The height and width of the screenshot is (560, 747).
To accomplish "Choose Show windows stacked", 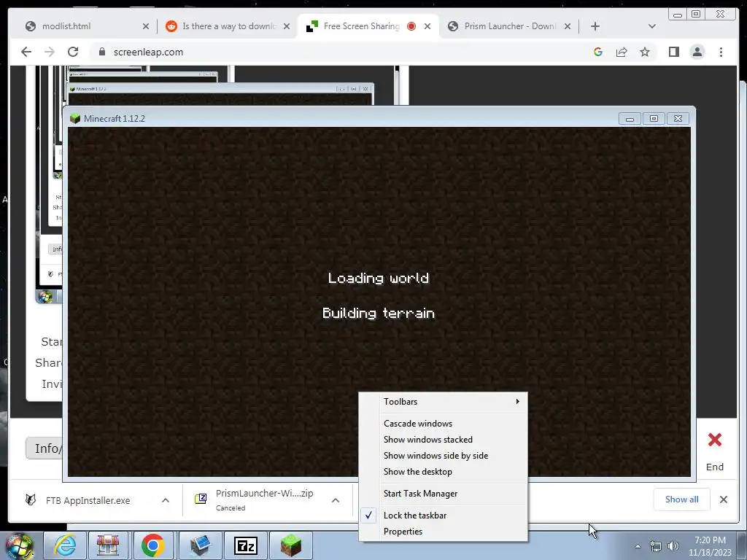I will pyautogui.click(x=443, y=440).
